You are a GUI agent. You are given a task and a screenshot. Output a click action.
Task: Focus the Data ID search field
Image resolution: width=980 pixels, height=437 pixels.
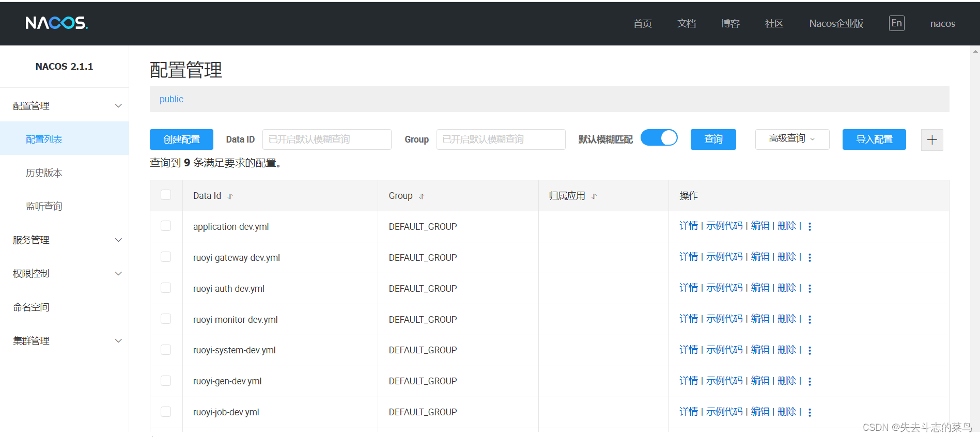pyautogui.click(x=327, y=139)
